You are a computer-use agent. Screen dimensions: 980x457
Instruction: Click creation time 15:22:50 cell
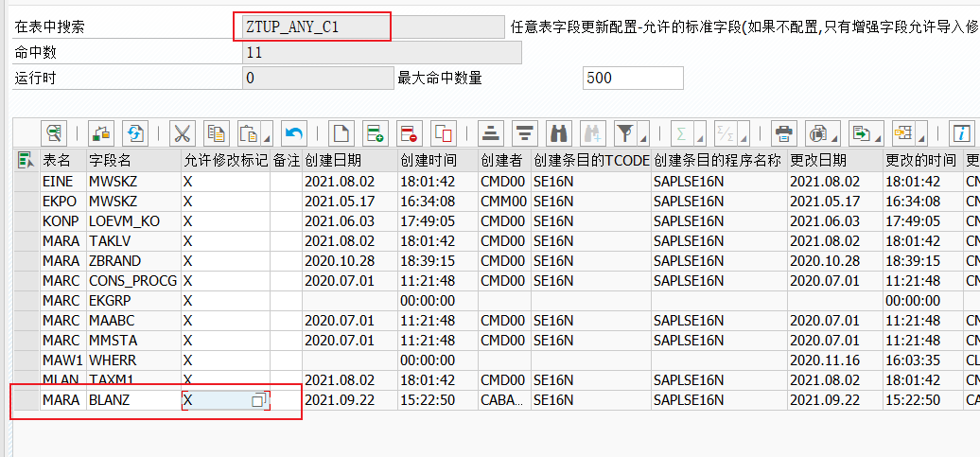[x=438, y=401]
